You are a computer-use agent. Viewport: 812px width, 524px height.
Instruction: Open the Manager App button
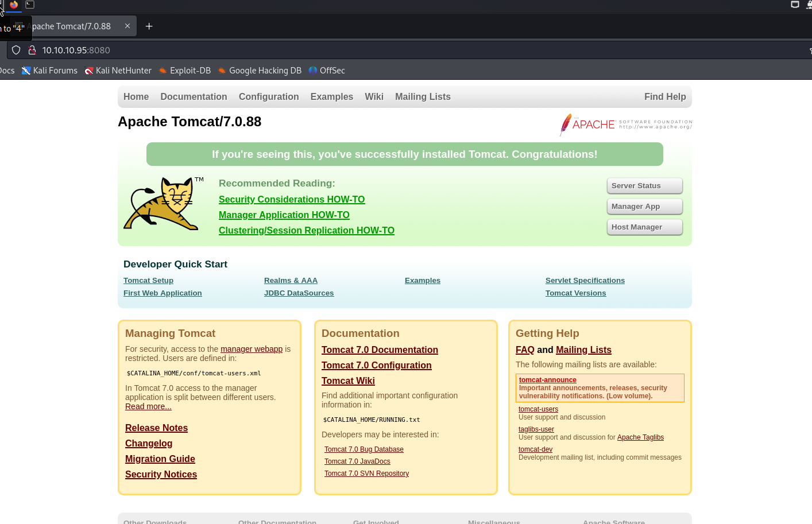pos(644,207)
